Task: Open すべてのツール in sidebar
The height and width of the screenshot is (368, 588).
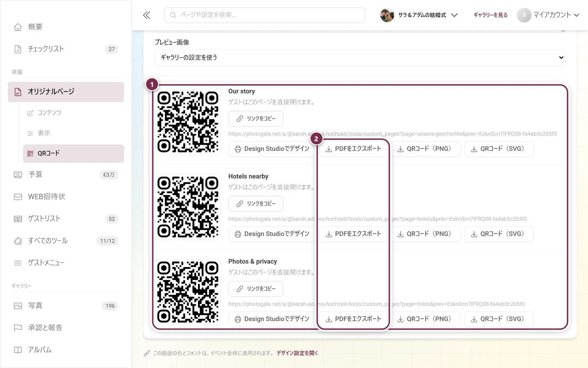Action: (x=66, y=241)
